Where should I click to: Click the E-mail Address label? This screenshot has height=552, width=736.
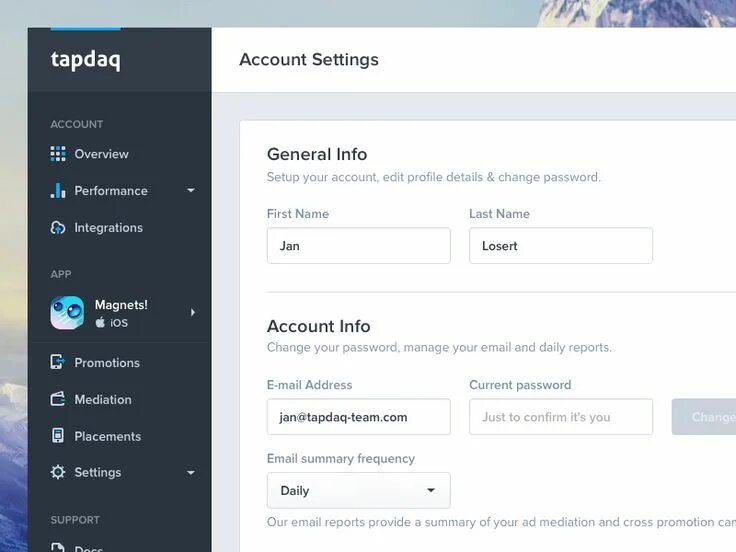click(309, 385)
